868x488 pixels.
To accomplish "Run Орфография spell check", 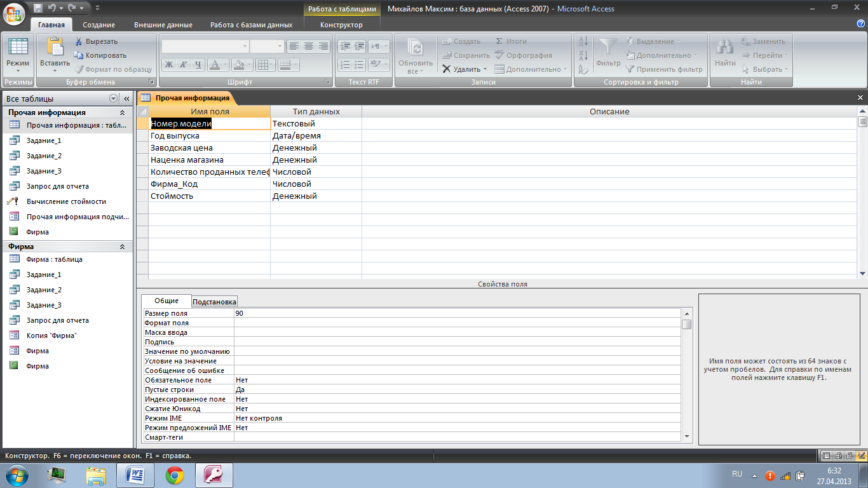I will pos(523,55).
